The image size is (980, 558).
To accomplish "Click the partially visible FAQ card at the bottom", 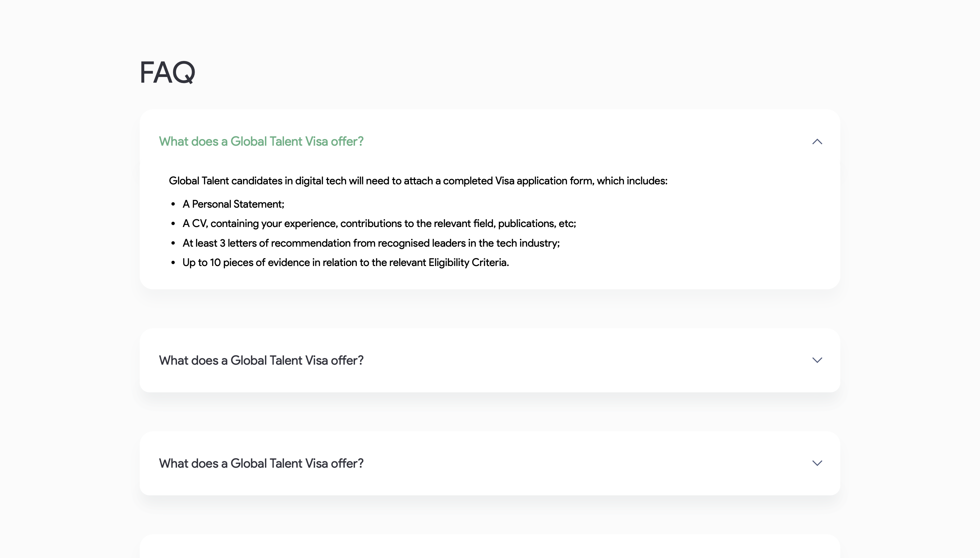I will pos(490,546).
